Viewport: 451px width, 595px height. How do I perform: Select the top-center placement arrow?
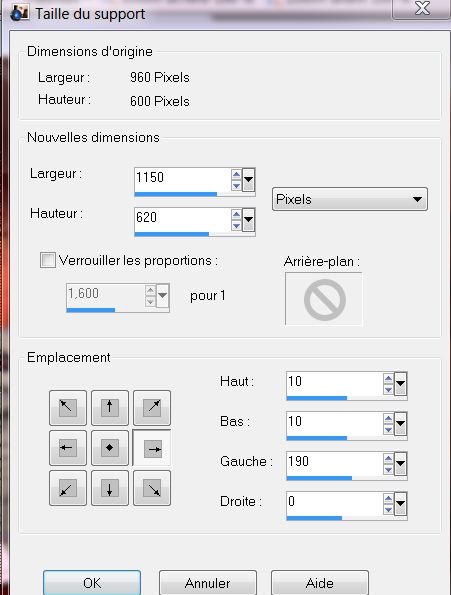(110, 408)
